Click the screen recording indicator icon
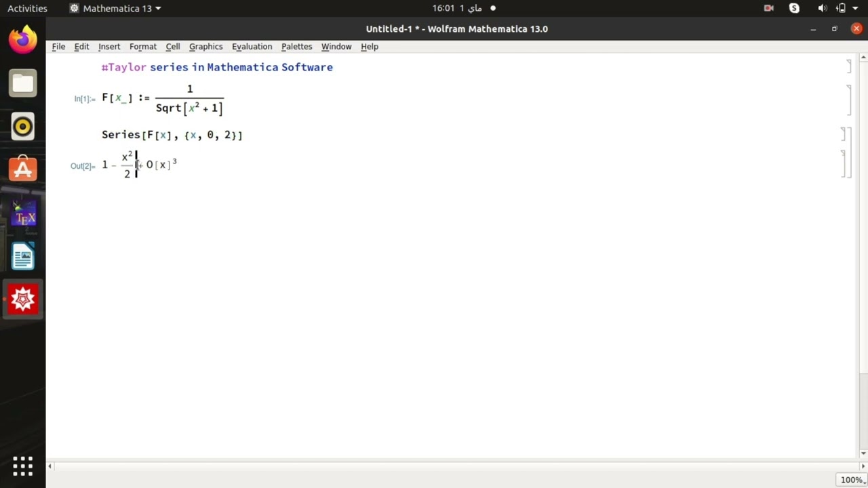The height and width of the screenshot is (488, 868). [x=768, y=8]
